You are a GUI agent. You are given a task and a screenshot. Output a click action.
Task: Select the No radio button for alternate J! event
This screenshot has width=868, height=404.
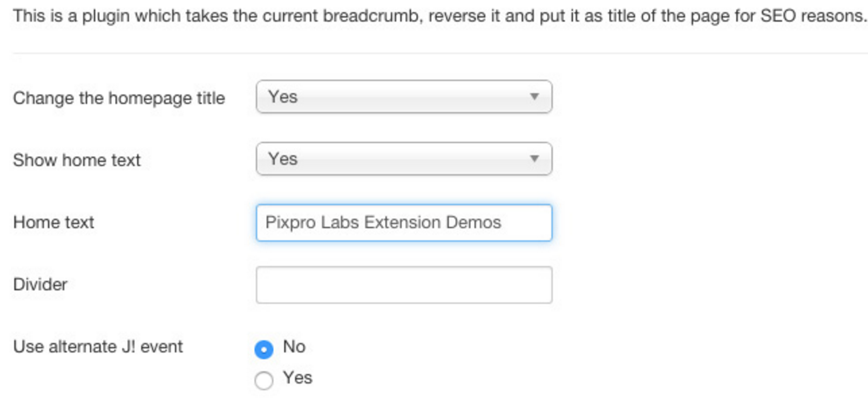coord(263,349)
